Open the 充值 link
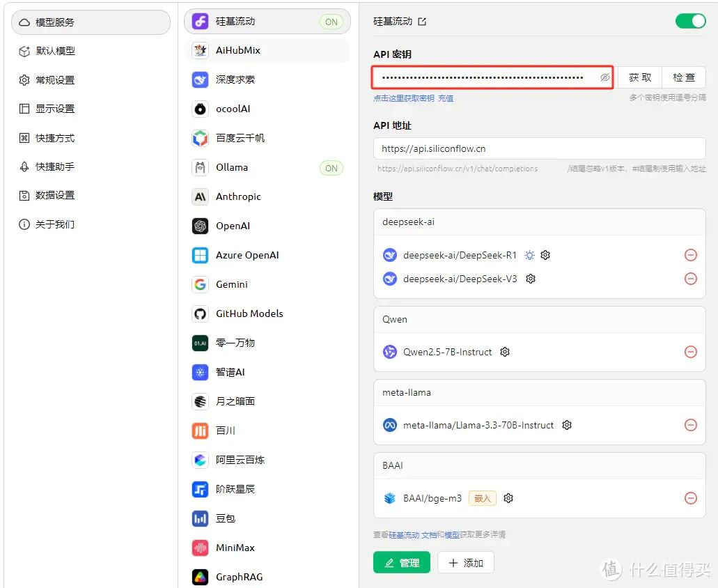This screenshot has height=588, width=718. (x=446, y=98)
